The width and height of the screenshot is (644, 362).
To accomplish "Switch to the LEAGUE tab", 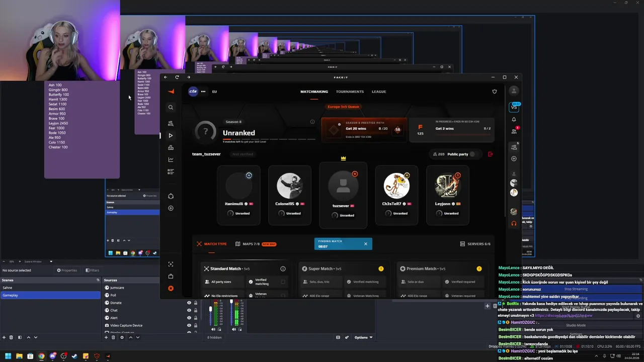I will click(x=379, y=92).
